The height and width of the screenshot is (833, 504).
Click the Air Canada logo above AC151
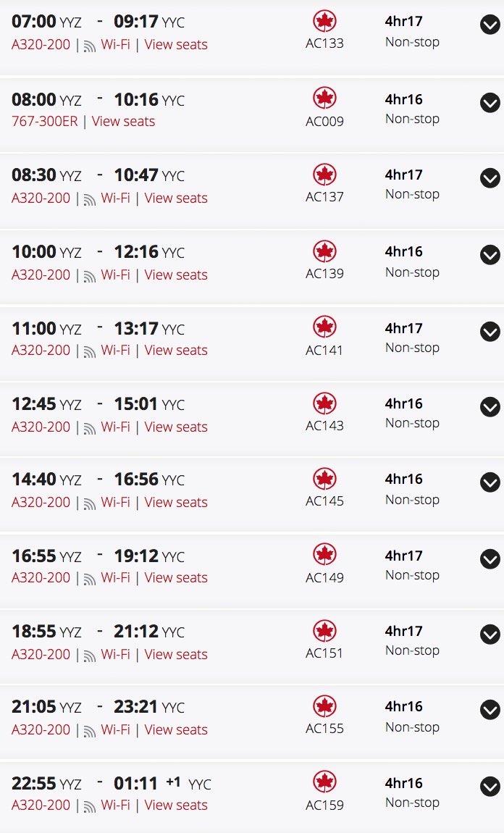324,631
